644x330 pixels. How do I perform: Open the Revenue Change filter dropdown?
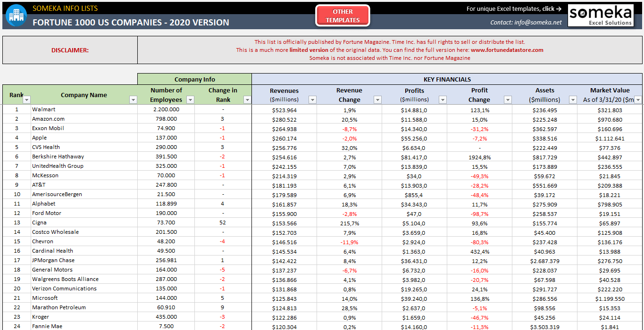coord(377,99)
